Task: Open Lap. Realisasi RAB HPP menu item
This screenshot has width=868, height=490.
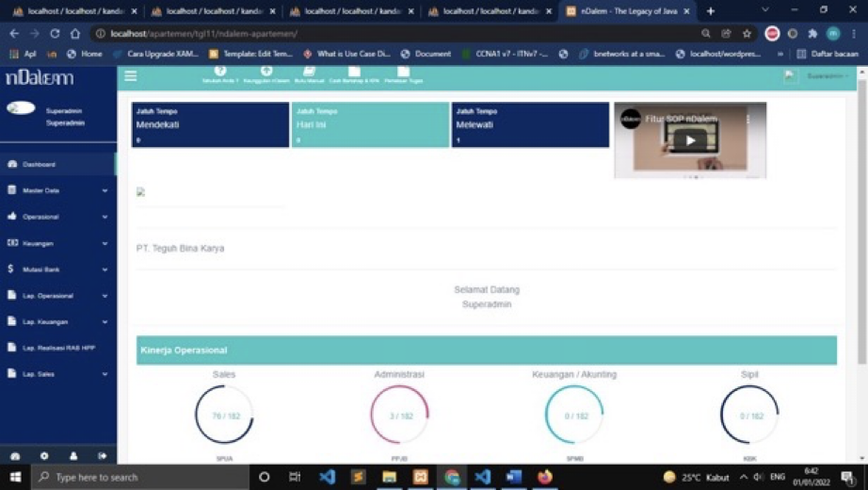Action: coord(57,348)
